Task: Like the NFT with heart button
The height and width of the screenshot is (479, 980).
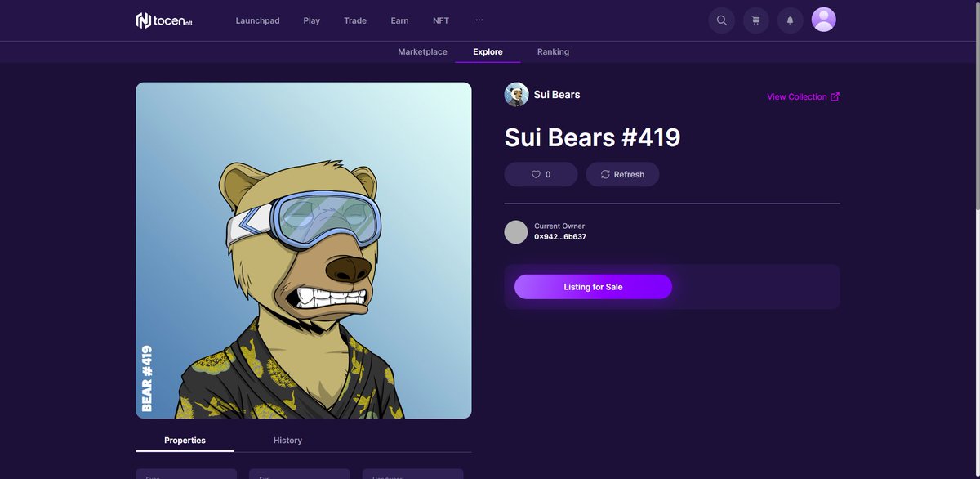Action: coord(541,174)
